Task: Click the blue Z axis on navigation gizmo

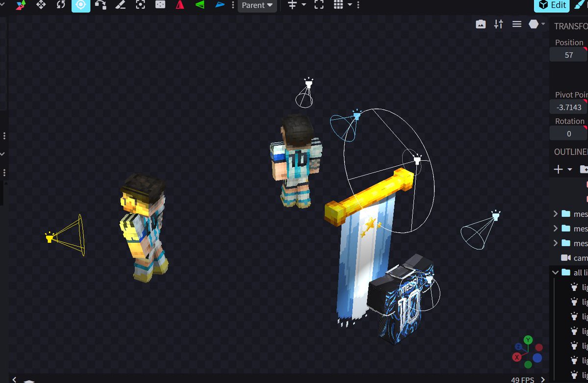Action: tap(518, 347)
